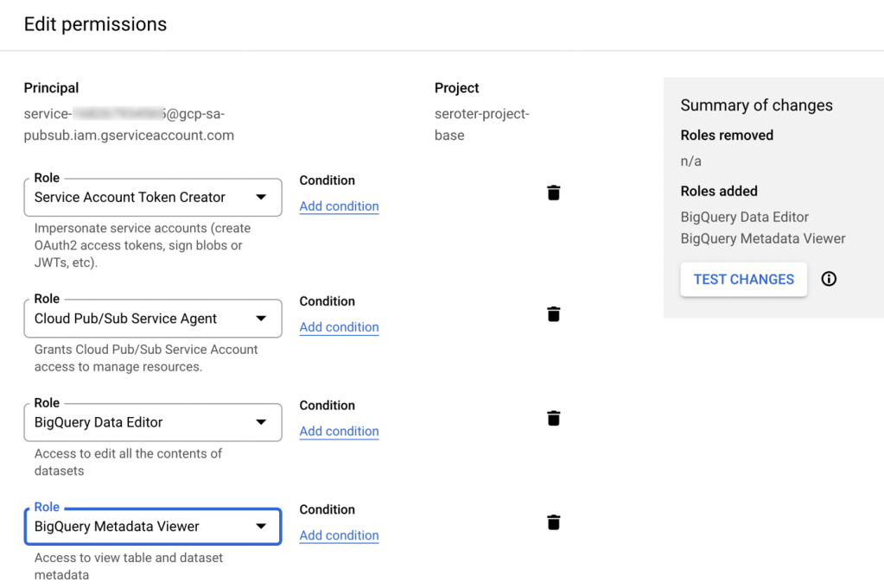Click Add condition for BigQuery Data Editor
This screenshot has height=588, width=884.
339,431
